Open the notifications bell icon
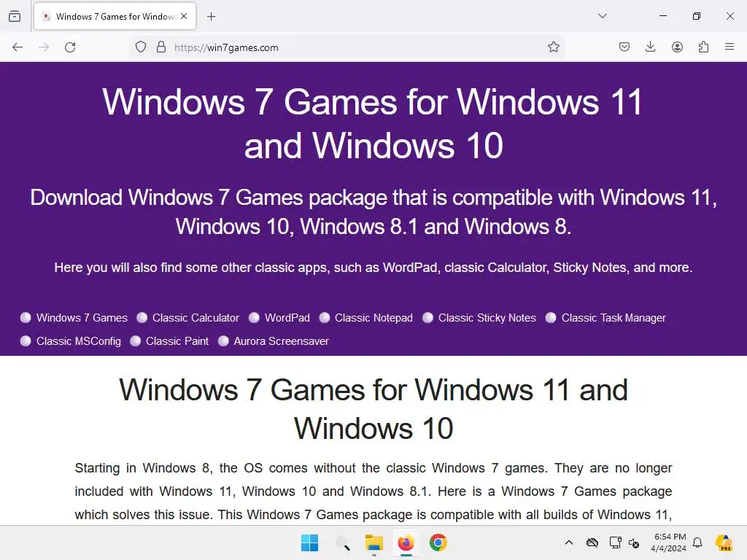This screenshot has width=747, height=560. tap(697, 542)
